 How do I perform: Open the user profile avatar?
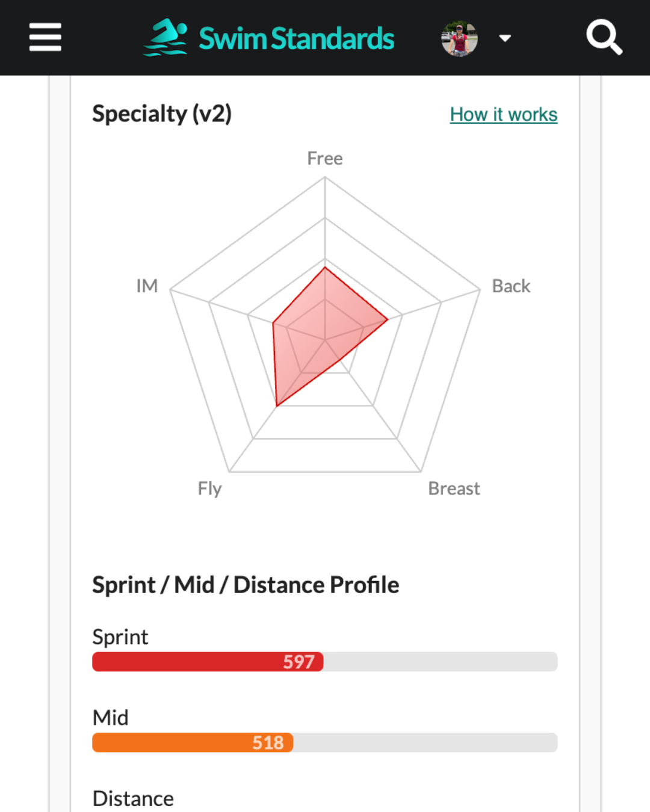pos(459,38)
